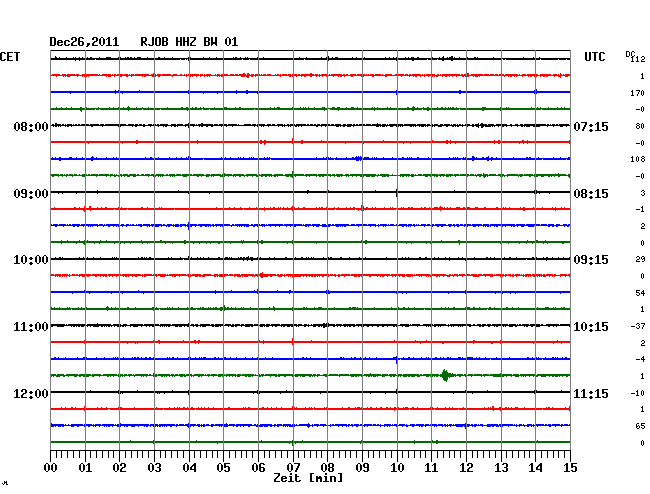Pick minute tick label '00' on the axis
650x494 pixels.
click(x=51, y=467)
